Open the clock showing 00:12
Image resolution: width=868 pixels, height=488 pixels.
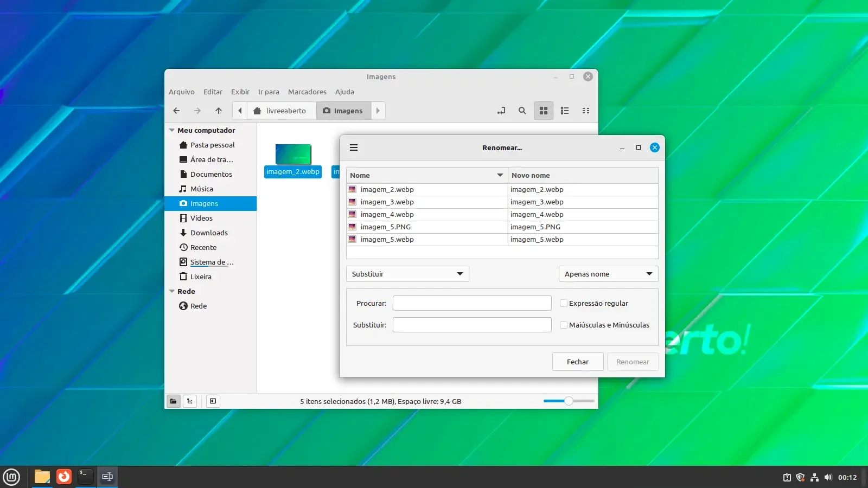click(847, 477)
